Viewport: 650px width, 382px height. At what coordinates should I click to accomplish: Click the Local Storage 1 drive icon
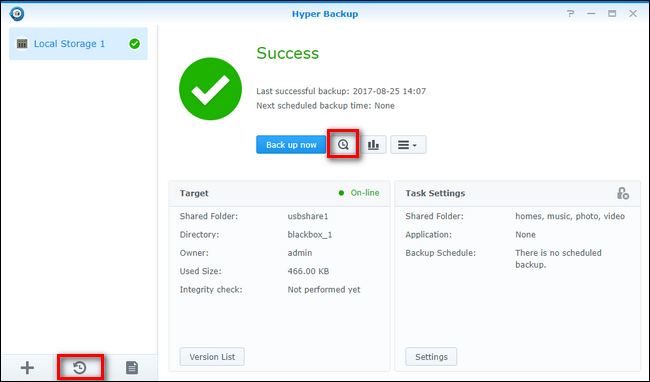[22, 44]
